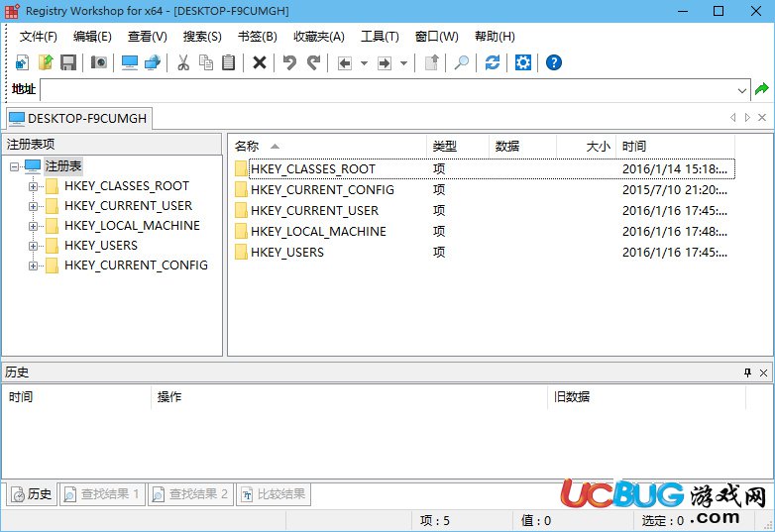Screen dimensions: 775x532
Task: Open the 窗口(W) menu
Action: [436, 37]
